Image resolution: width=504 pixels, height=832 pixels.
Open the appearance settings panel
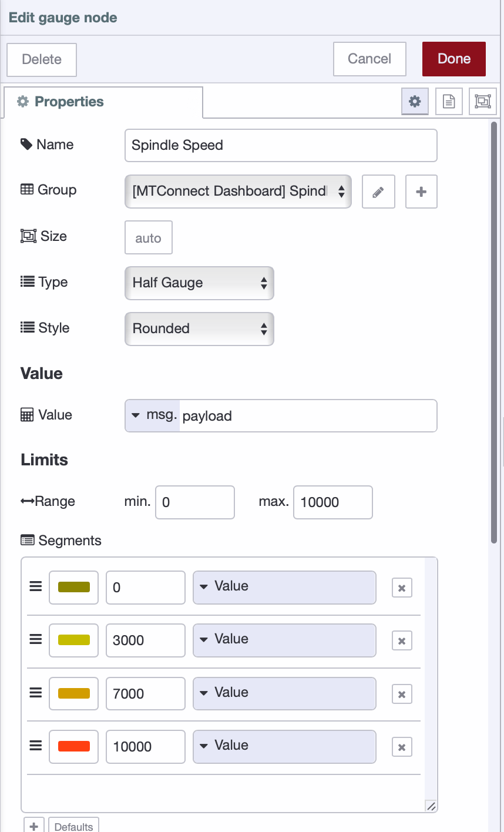(x=482, y=101)
